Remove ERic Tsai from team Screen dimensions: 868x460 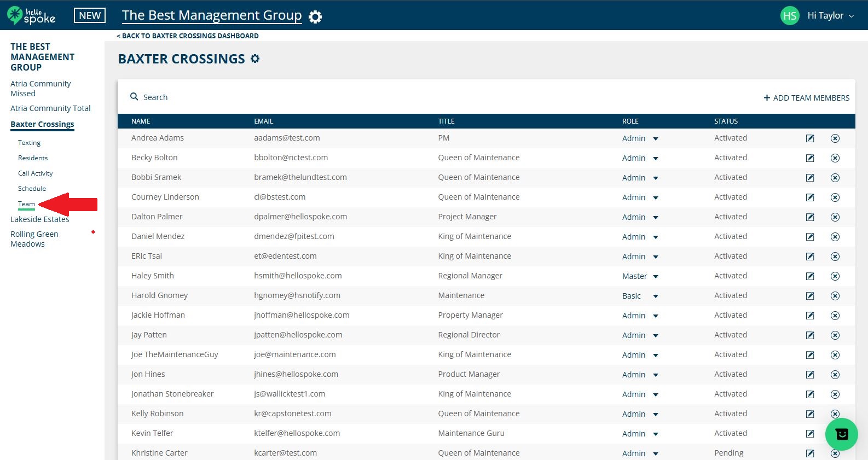tap(835, 257)
